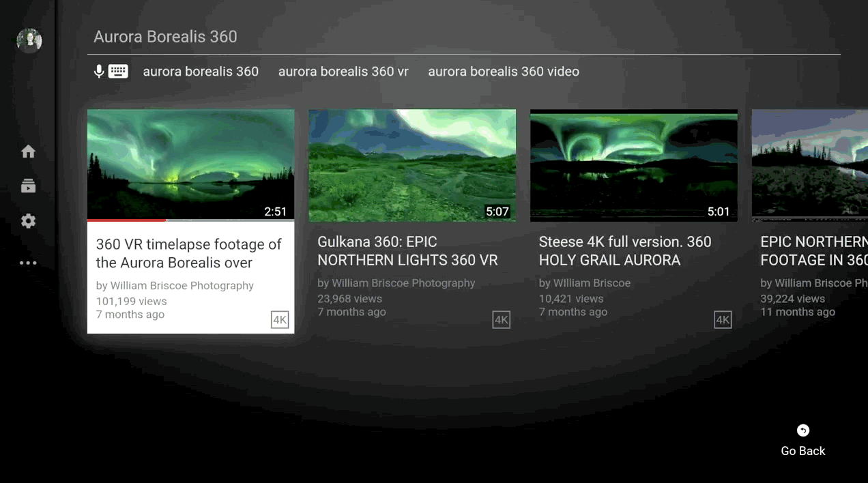Select suggestion 'aurora borealis 360 video'

coord(504,72)
